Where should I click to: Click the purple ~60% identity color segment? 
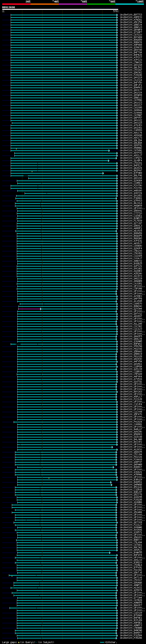tap(73, 4)
